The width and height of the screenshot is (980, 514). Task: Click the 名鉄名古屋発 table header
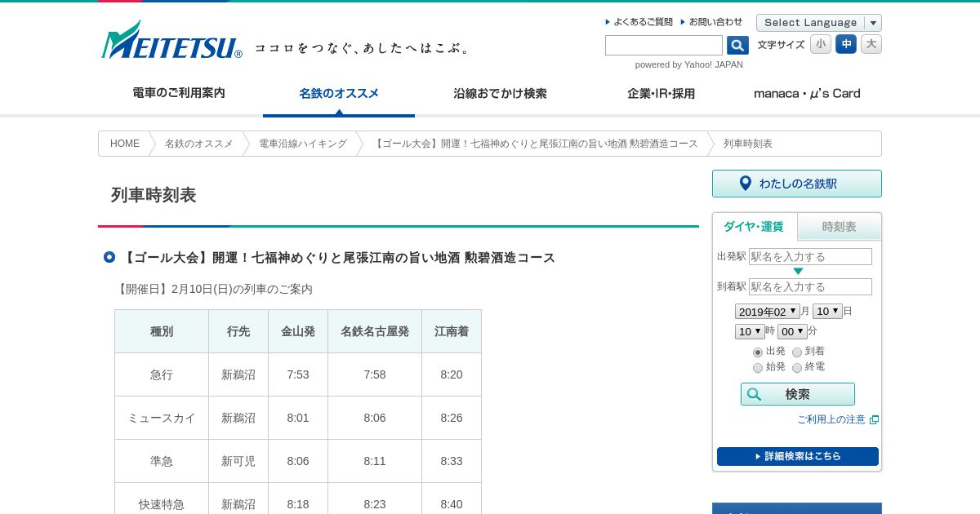coord(375,331)
